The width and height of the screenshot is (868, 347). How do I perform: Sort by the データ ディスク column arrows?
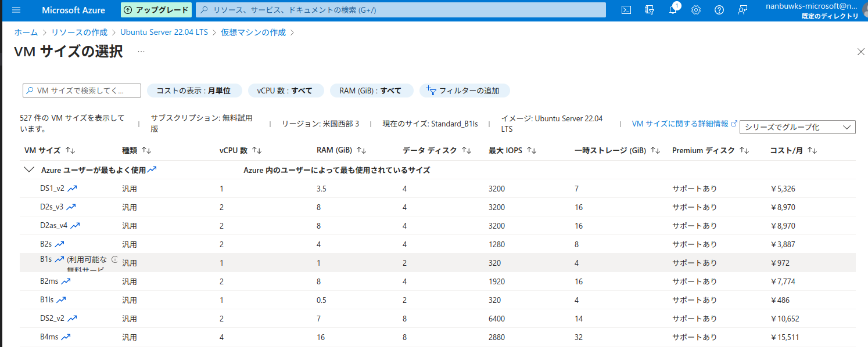[x=467, y=150]
